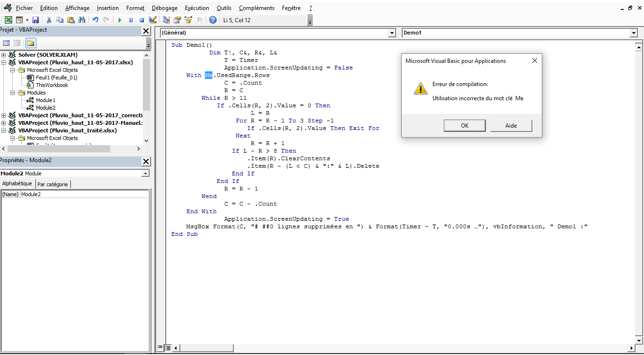Close the Propriétés - Module2 panel
Image resolution: width=644 pixels, height=355 pixels.
pos(146,161)
